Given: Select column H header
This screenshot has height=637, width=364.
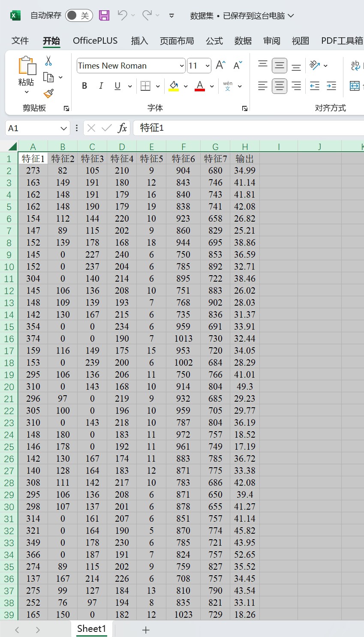Looking at the screenshot, I should (245, 147).
